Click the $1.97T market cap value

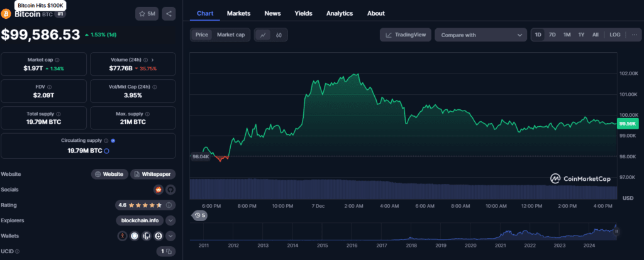pos(33,68)
